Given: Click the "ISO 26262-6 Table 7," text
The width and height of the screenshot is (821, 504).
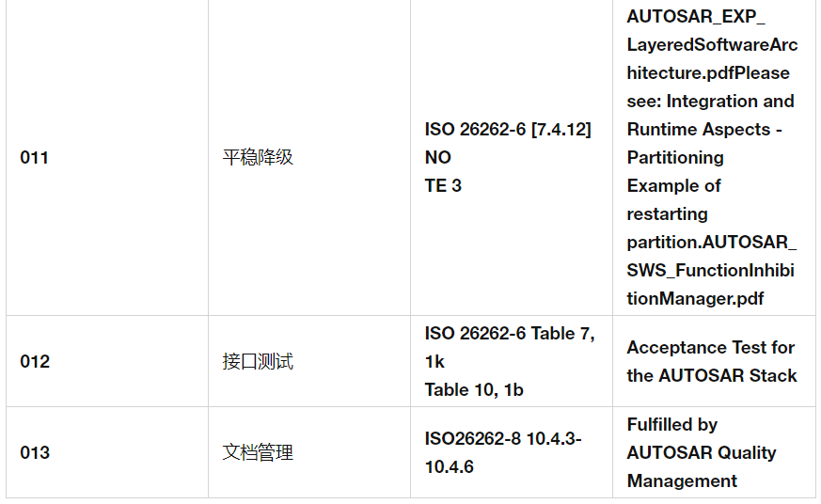Looking at the screenshot, I should point(510,333).
